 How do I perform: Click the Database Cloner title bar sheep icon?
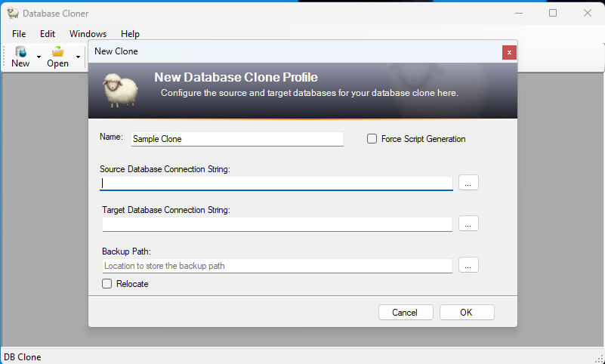pyautogui.click(x=13, y=13)
